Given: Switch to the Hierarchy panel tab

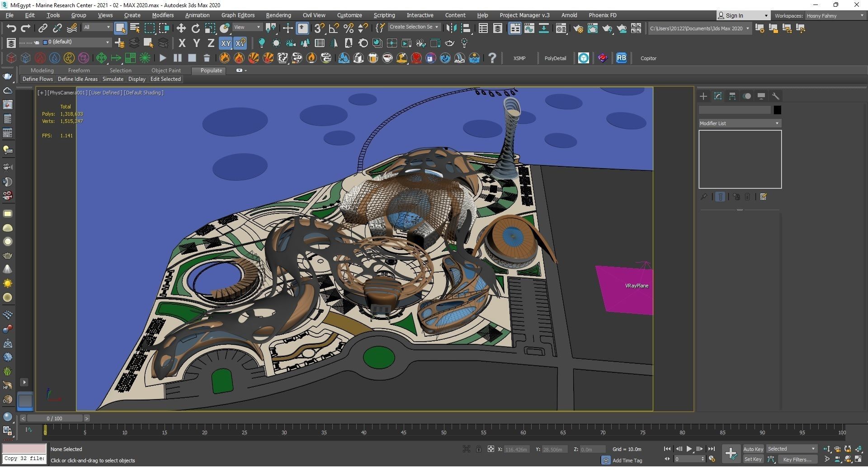Looking at the screenshot, I should (732, 96).
